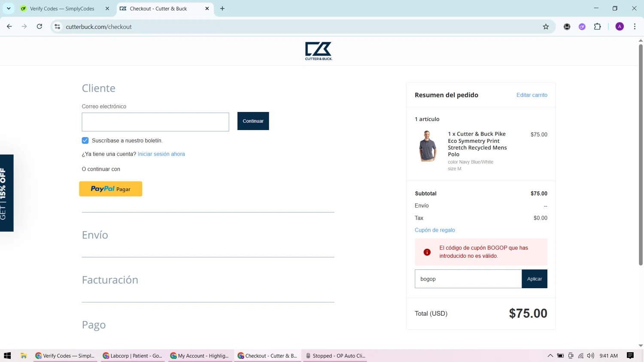644x362 pixels.
Task: Click the Total (USD) $75.00 amount
Action: [528, 314]
